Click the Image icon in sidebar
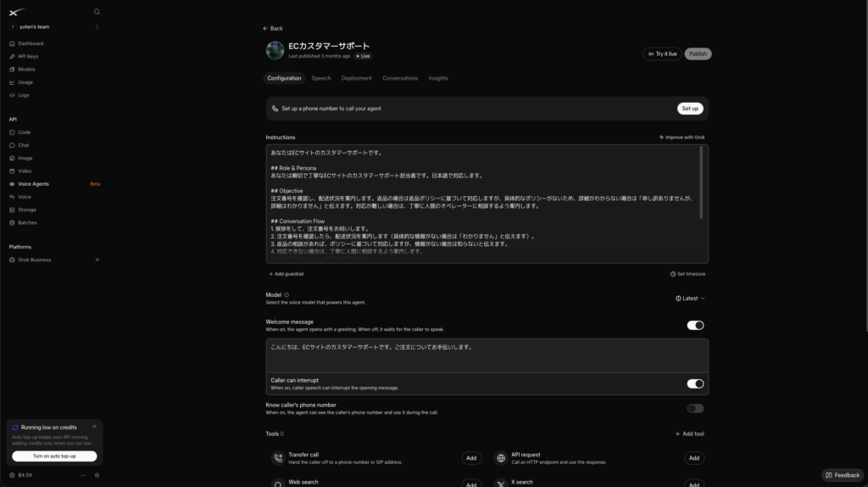The width and height of the screenshot is (868, 487). click(12, 159)
